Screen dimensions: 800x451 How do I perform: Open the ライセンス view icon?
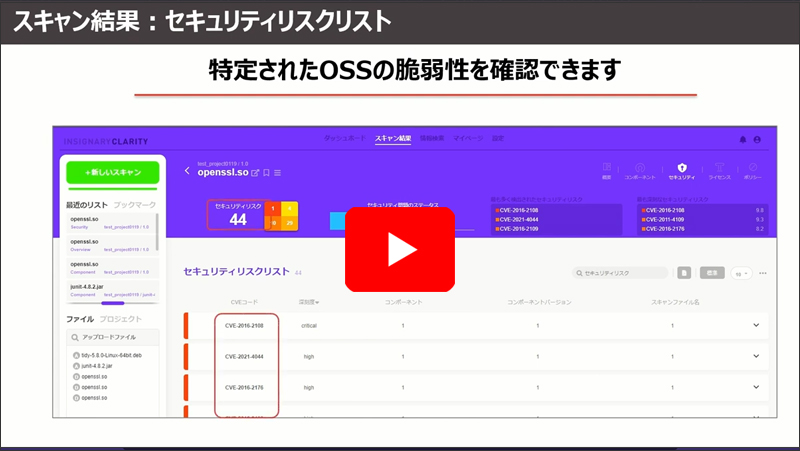(719, 170)
